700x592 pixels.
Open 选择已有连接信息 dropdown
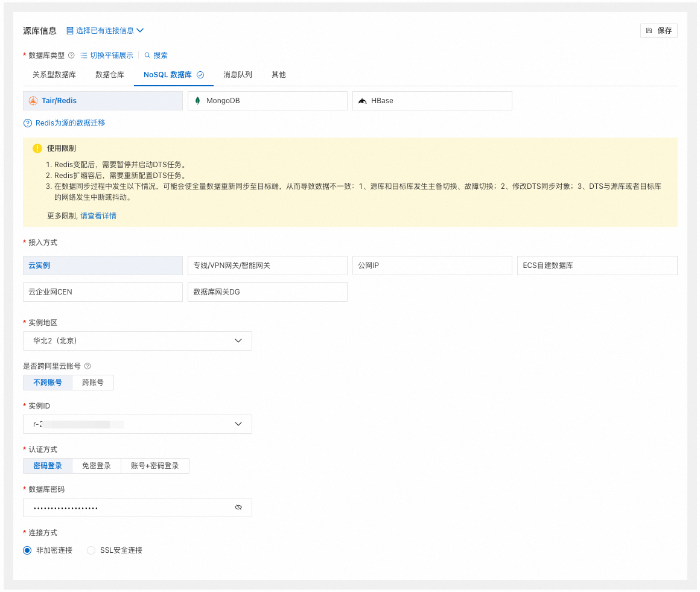(105, 31)
